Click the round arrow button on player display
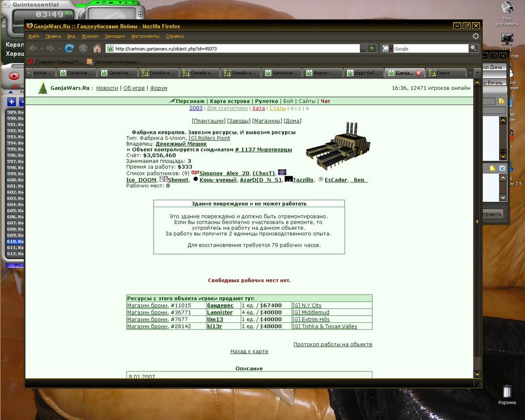525x420 pixels. click(140, 15)
